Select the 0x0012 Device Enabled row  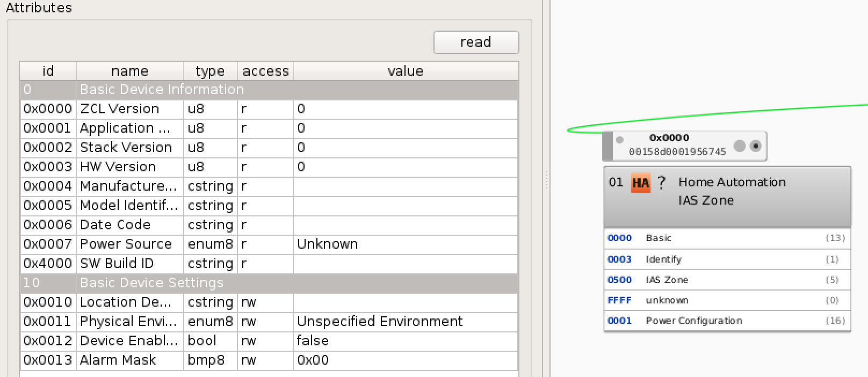tap(269, 341)
